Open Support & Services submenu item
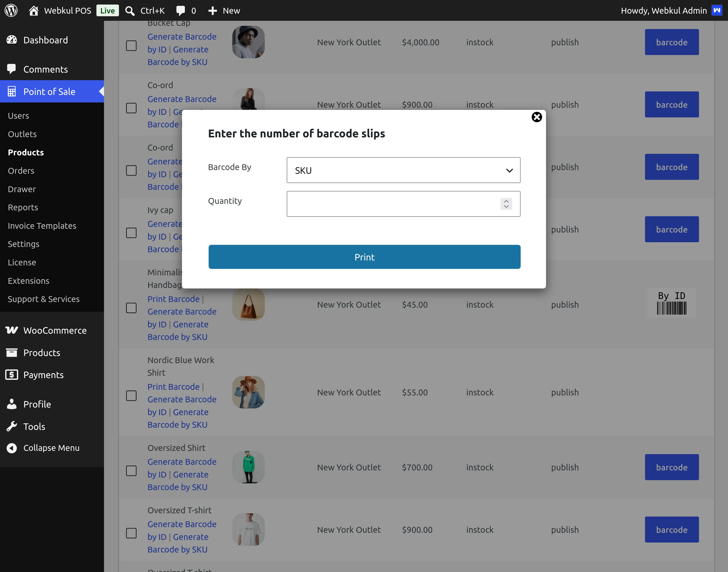This screenshot has width=728, height=572. [x=44, y=299]
